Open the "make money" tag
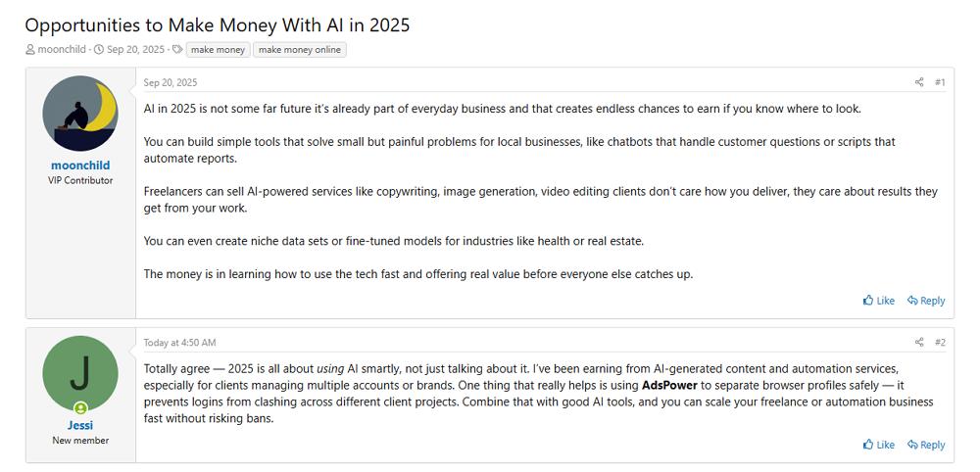The width and height of the screenshot is (980, 472). [218, 50]
